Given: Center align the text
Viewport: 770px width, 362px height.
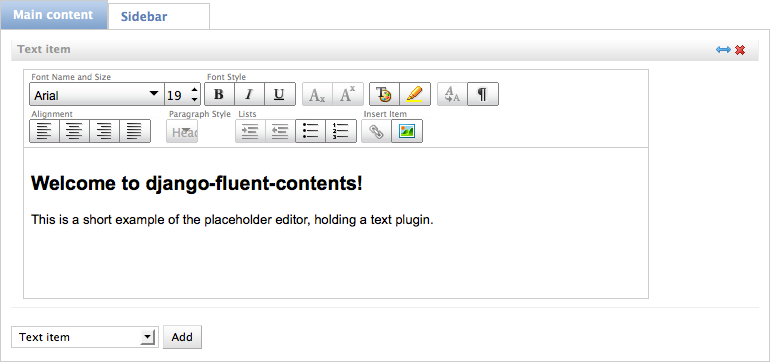Looking at the screenshot, I should click(75, 131).
